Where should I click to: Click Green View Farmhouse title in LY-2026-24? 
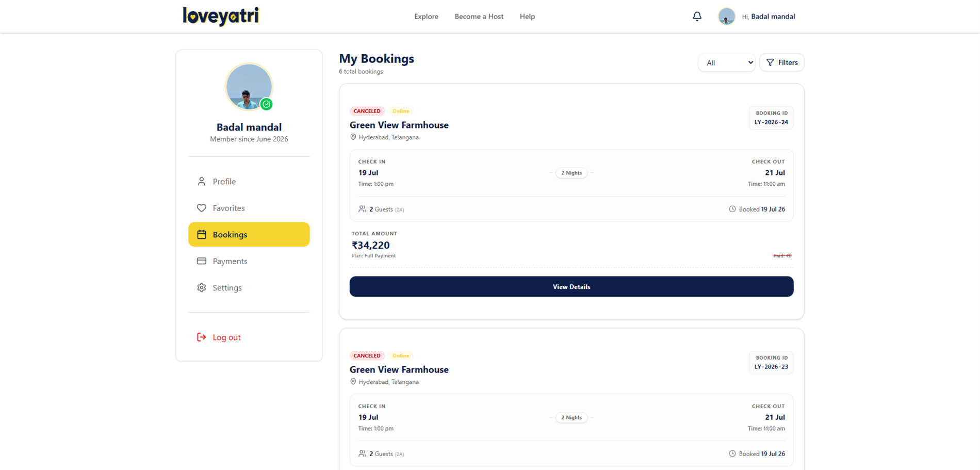399,125
